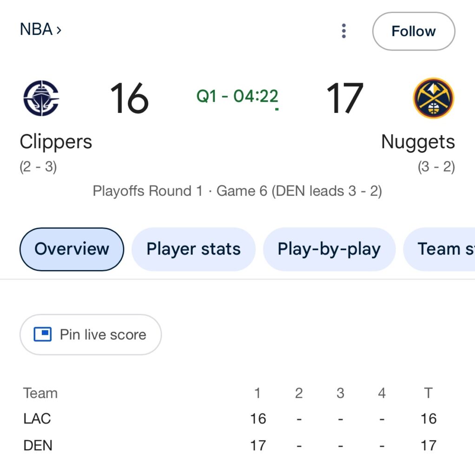Expand NBA chevron arrow
Viewport: 475px width, 476px height.
point(59,31)
